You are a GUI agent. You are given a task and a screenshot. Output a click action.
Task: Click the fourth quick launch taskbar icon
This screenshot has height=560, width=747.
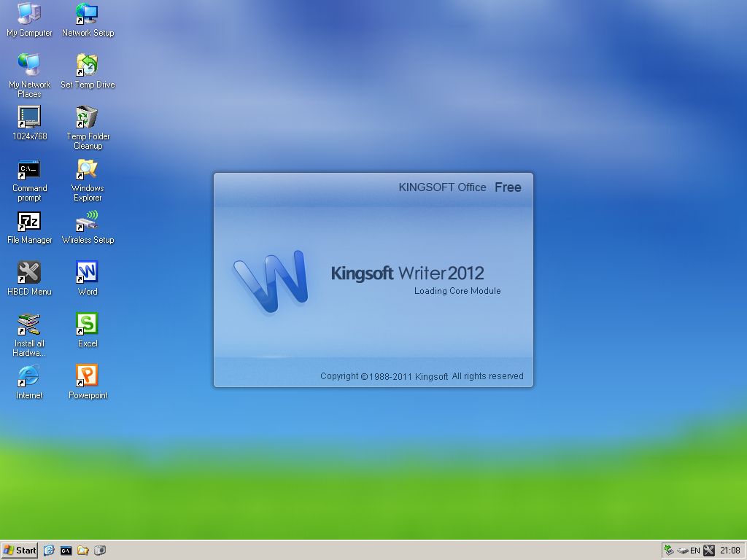coord(99,551)
